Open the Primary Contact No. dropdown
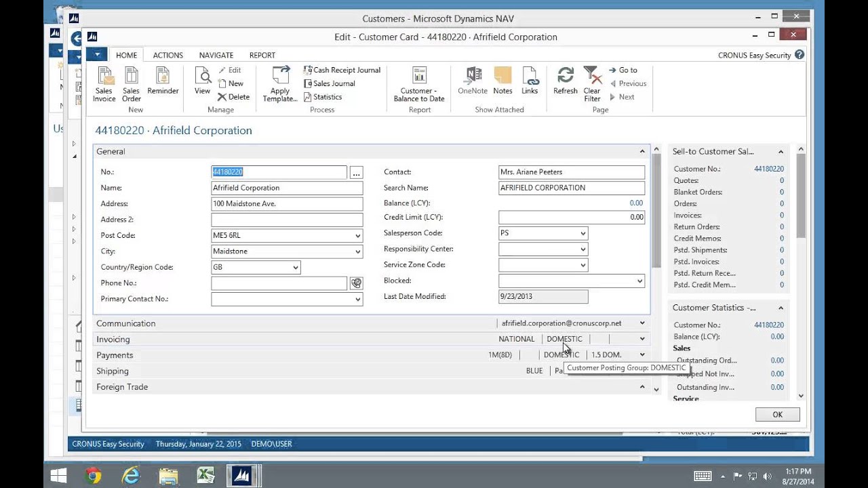Viewport: 868px width, 488px height. (357, 299)
